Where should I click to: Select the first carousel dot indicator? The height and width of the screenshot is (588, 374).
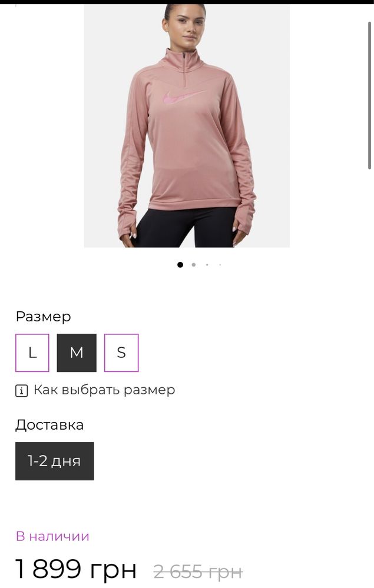tap(180, 265)
